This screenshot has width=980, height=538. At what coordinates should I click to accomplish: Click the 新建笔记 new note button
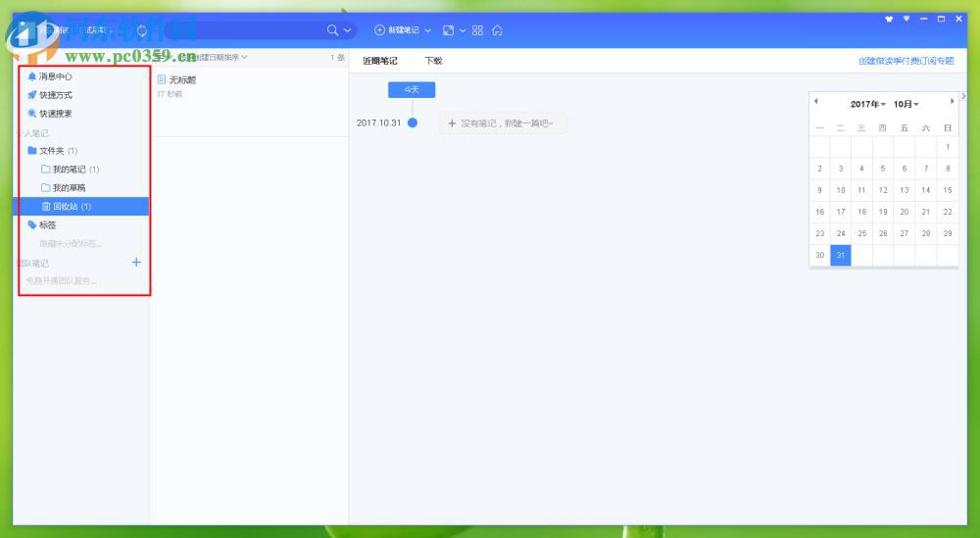tap(396, 30)
